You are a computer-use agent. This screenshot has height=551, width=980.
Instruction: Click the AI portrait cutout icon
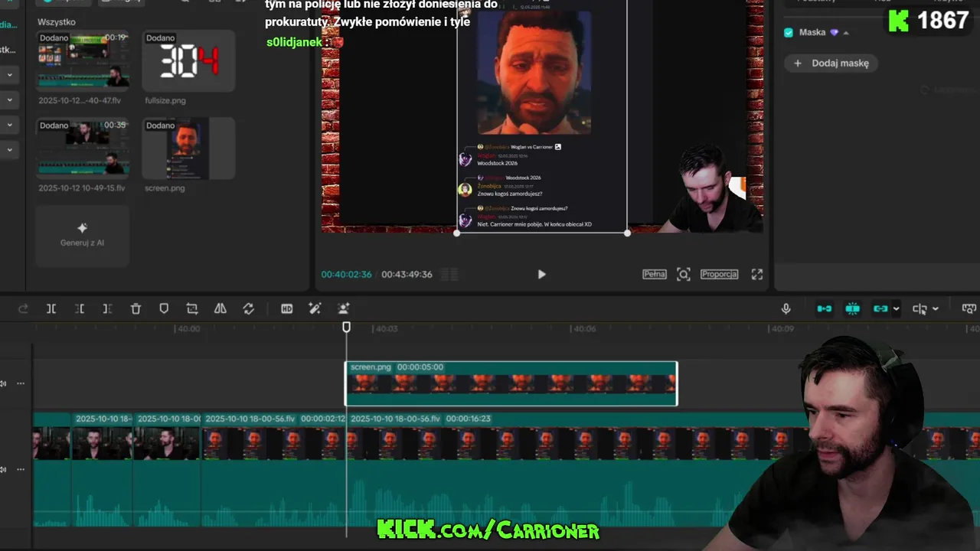tap(344, 308)
